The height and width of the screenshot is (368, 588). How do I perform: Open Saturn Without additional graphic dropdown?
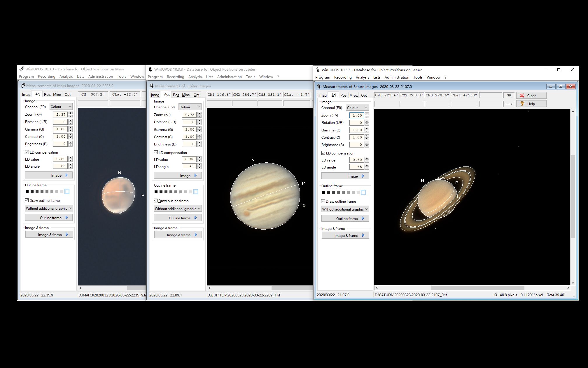click(345, 209)
